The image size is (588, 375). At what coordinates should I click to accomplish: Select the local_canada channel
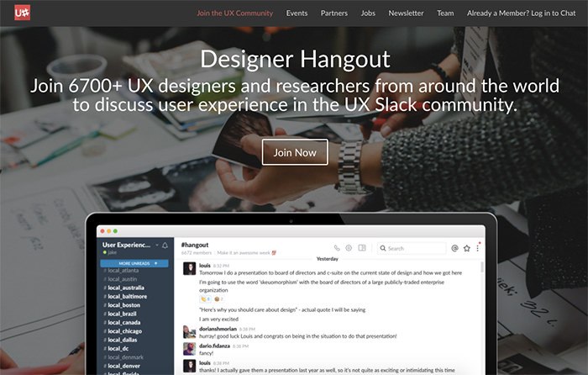pyautogui.click(x=122, y=322)
